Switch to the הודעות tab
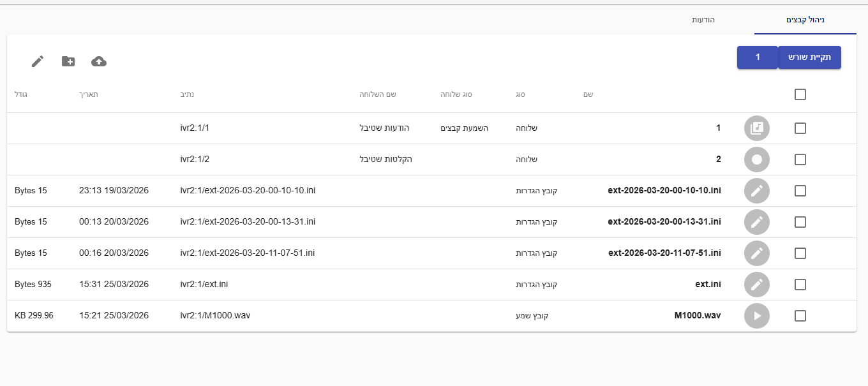Screen dimensions: 868x386 pos(703,20)
